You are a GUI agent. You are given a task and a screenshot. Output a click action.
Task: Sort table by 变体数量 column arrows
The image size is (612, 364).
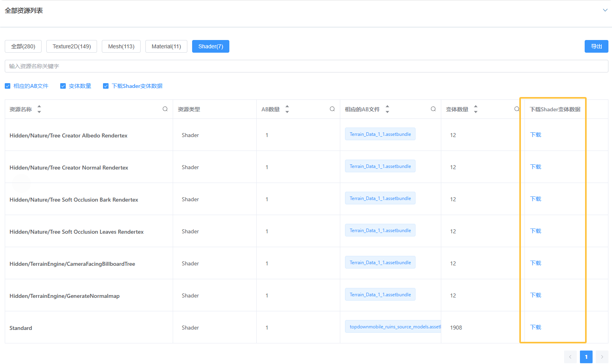(476, 109)
